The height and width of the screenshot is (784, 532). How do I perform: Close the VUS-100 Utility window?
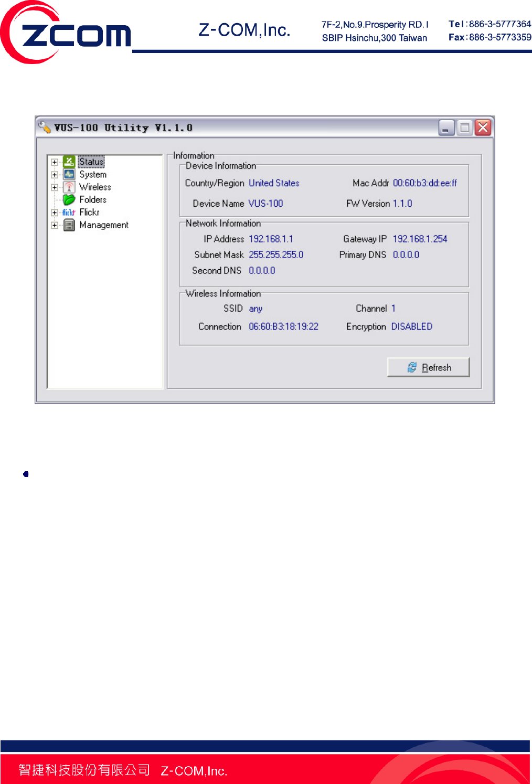483,128
